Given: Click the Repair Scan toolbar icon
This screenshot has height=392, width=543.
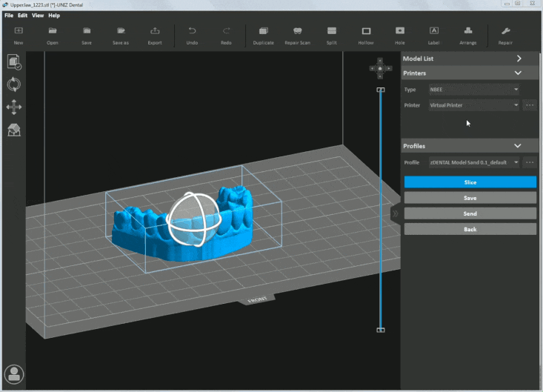Looking at the screenshot, I should point(297,31).
